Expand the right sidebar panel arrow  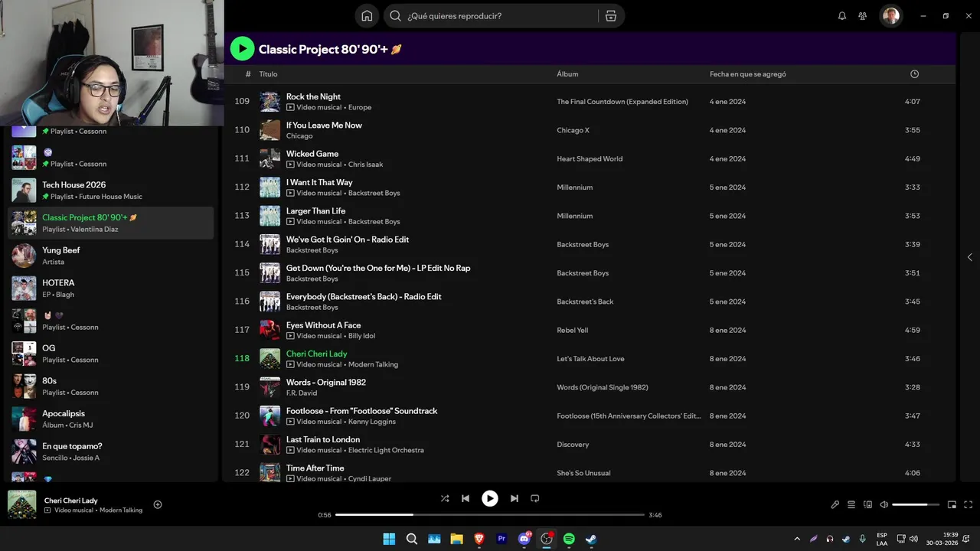(969, 257)
